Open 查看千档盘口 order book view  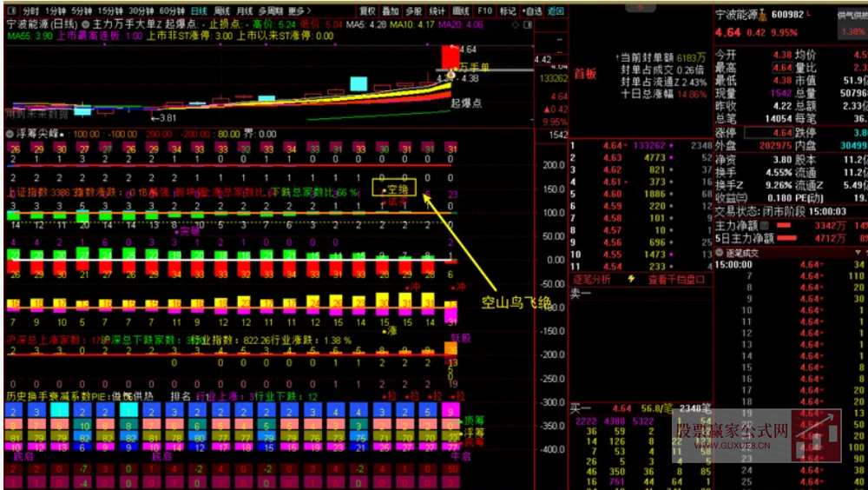tap(677, 280)
